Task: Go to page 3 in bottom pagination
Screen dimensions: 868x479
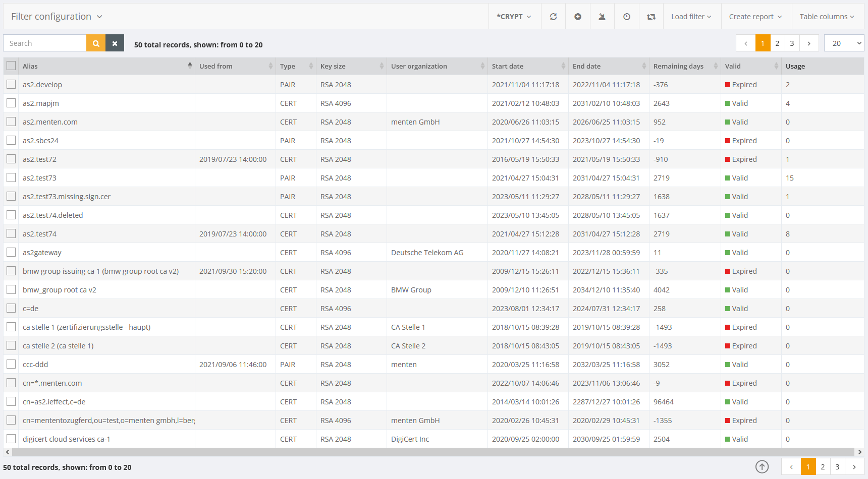Action: pos(837,467)
